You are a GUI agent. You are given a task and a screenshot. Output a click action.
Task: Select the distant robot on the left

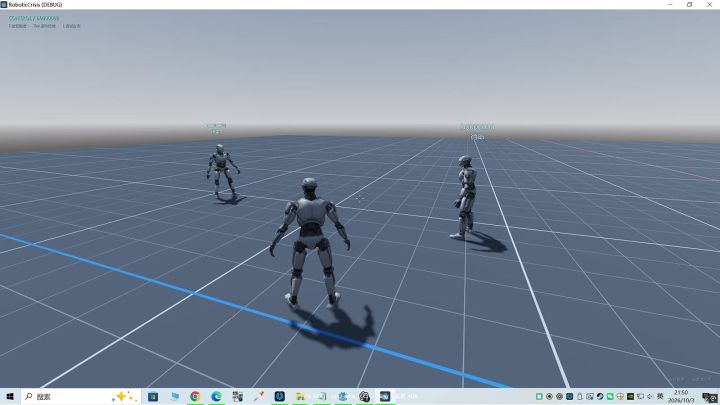223,171
